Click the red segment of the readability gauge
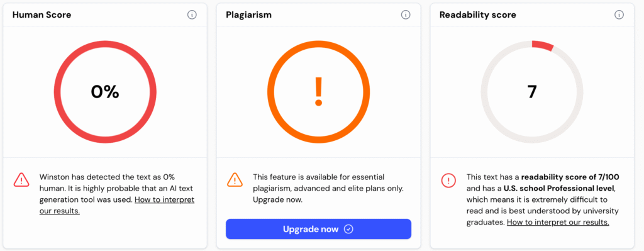 point(543,45)
